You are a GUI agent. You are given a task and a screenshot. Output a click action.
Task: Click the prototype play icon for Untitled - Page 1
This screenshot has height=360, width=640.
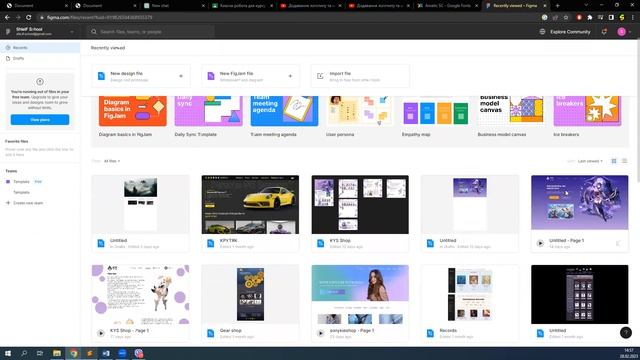pos(540,243)
